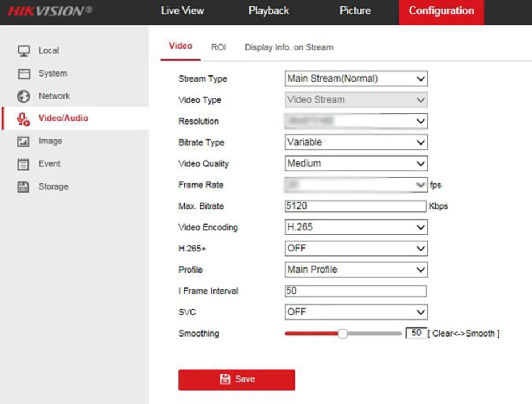
Task: Click the Video Encoding label
Action: click(208, 227)
